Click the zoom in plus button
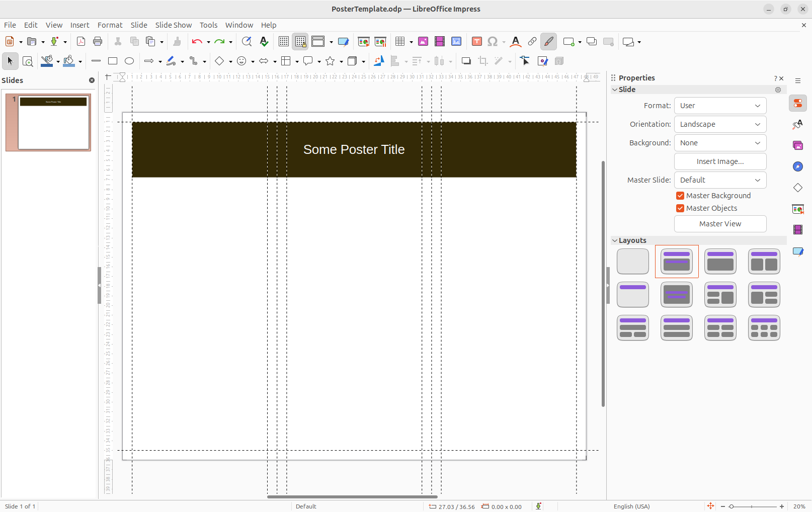Screen dimensions: 812x512 tap(782, 506)
